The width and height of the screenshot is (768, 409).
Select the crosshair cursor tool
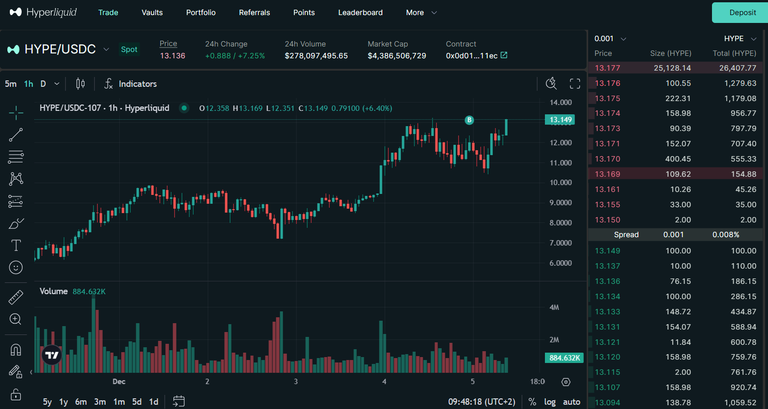(16, 113)
